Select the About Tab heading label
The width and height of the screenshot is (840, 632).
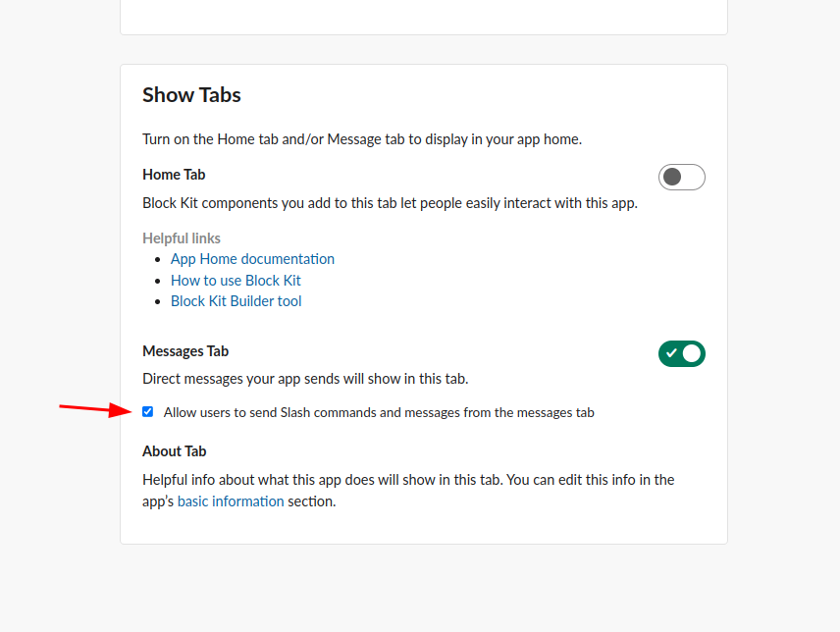[x=174, y=451]
